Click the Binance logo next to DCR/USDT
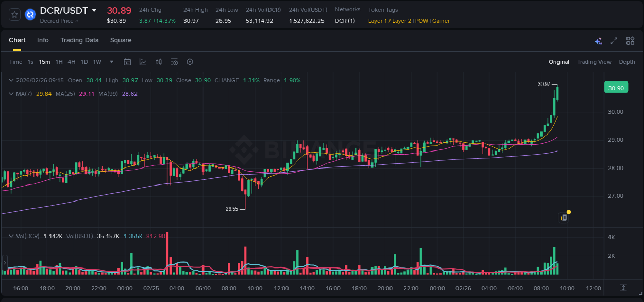This screenshot has width=644, height=302. click(30, 14)
